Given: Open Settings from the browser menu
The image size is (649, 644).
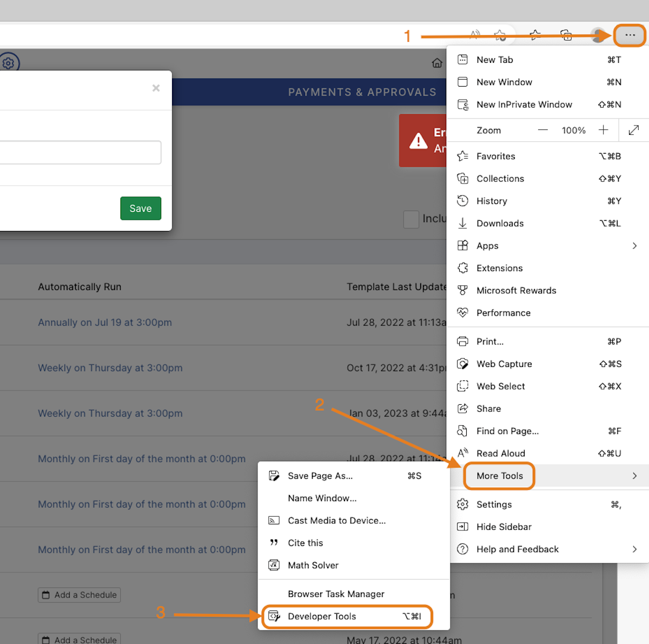Looking at the screenshot, I should (x=548, y=504).
